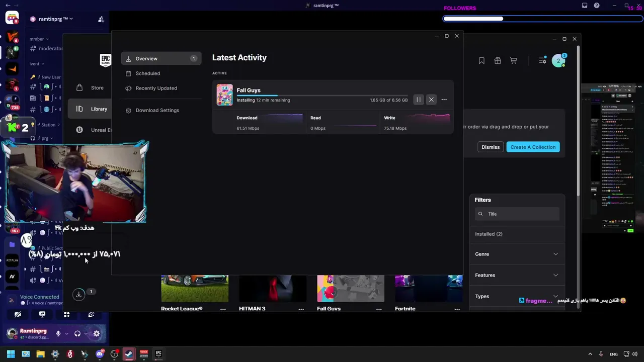The height and width of the screenshot is (362, 644).
Task: Open Fortnite options menu
Action: pyautogui.click(x=457, y=309)
